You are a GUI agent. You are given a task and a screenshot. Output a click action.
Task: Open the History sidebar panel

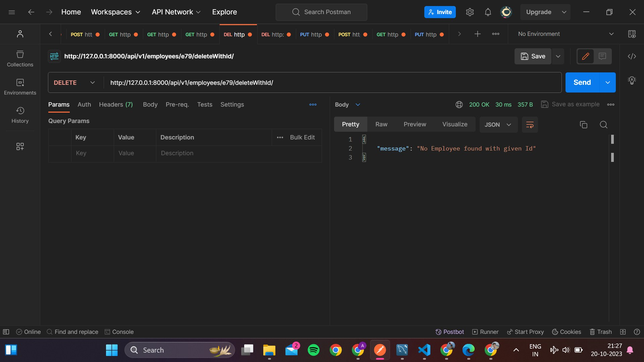[20, 115]
